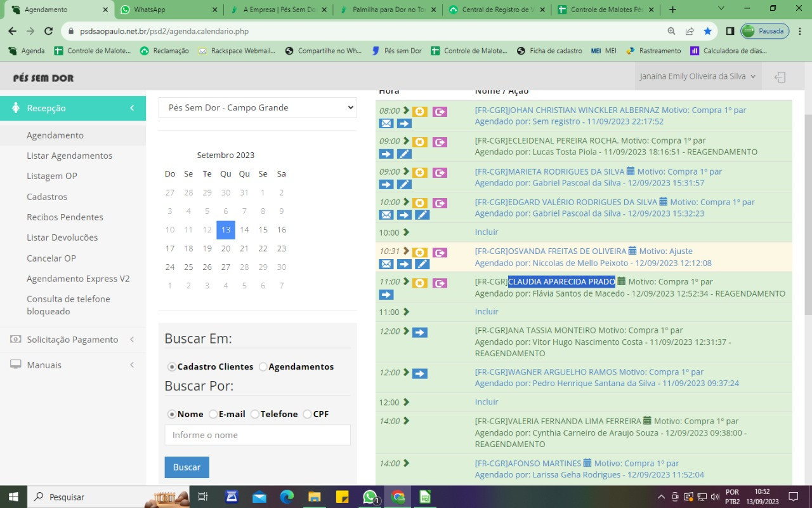Viewport: 812px width, 508px height.
Task: Click chevron next to 10:31 time
Action: pyautogui.click(x=407, y=251)
